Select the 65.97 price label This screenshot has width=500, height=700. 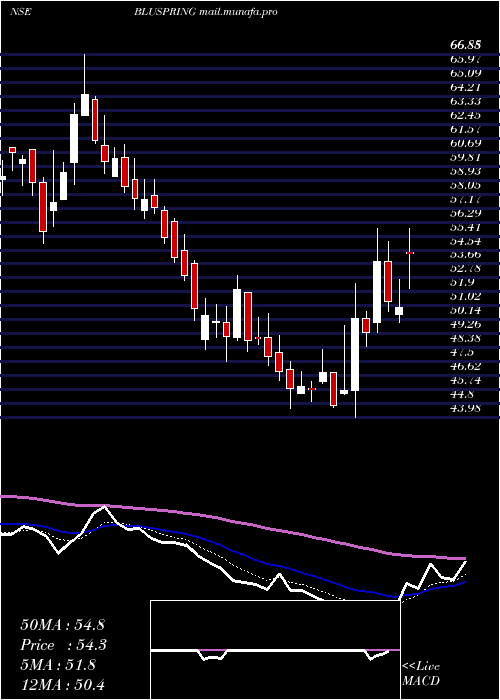pyautogui.click(x=466, y=59)
